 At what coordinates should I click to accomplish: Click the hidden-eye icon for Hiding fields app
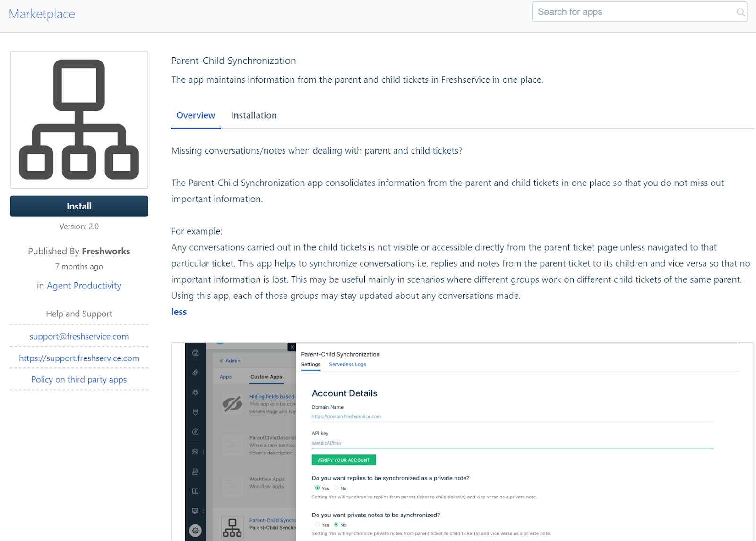(232, 404)
